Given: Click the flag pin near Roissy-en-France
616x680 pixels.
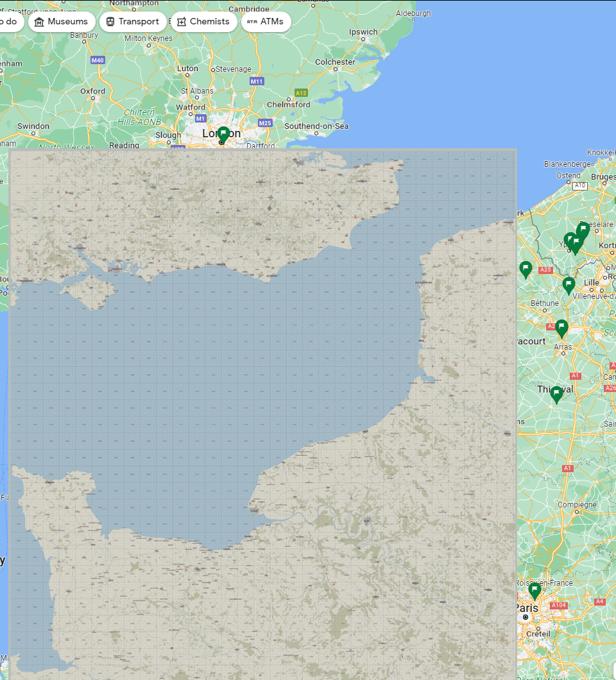Looking at the screenshot, I should pos(535,591).
